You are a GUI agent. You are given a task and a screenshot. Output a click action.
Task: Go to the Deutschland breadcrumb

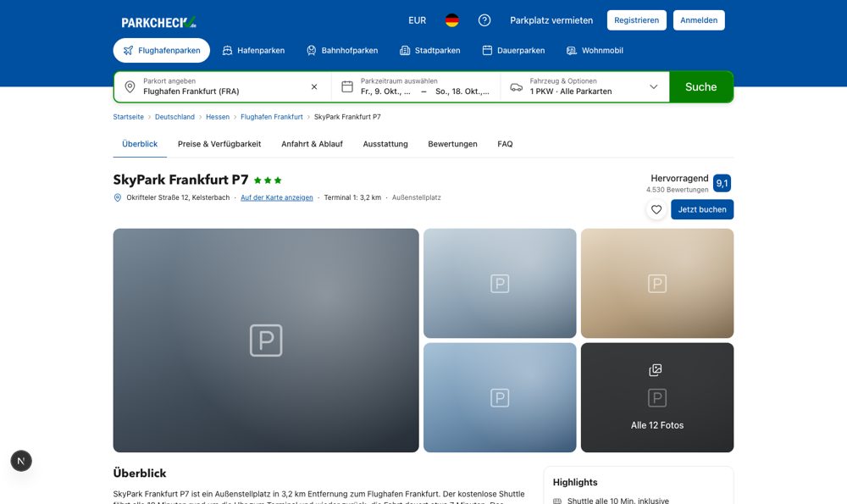pyautogui.click(x=175, y=117)
